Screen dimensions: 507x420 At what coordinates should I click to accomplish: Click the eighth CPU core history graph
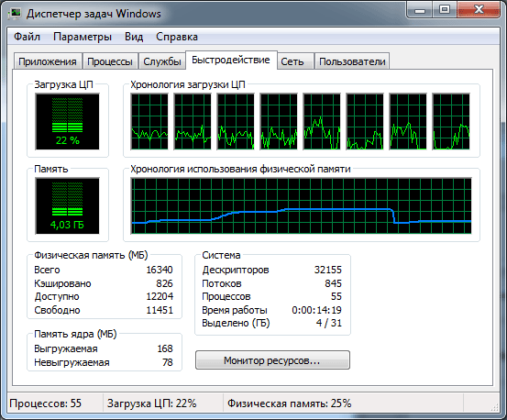(451, 122)
